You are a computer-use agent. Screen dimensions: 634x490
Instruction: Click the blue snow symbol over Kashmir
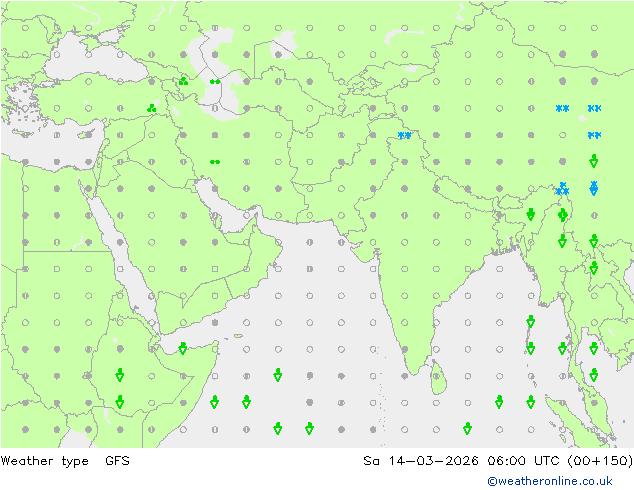pyautogui.click(x=404, y=135)
